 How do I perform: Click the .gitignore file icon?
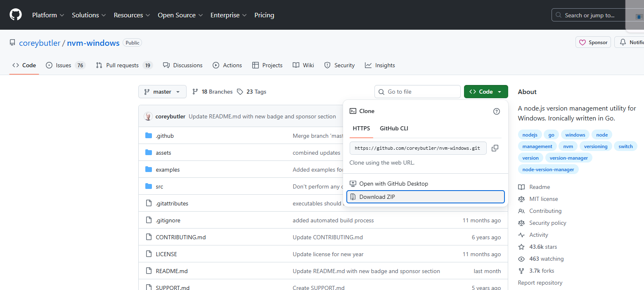[149, 220]
